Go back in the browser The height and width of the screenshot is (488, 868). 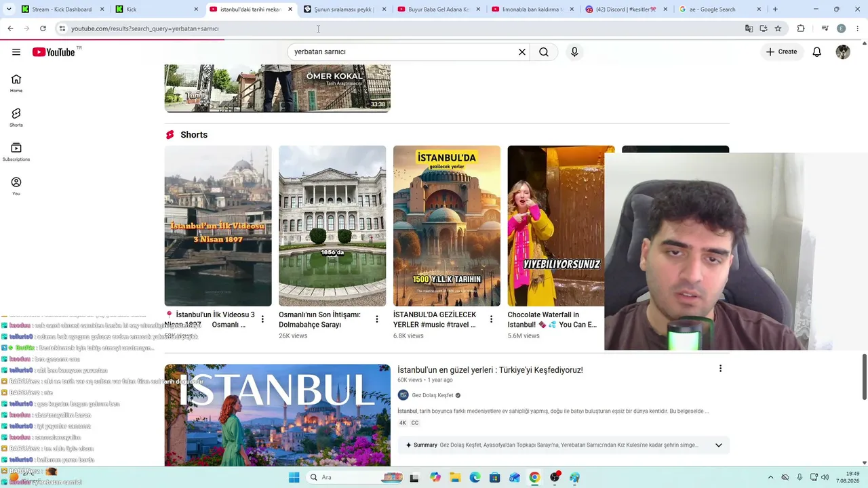click(x=10, y=28)
